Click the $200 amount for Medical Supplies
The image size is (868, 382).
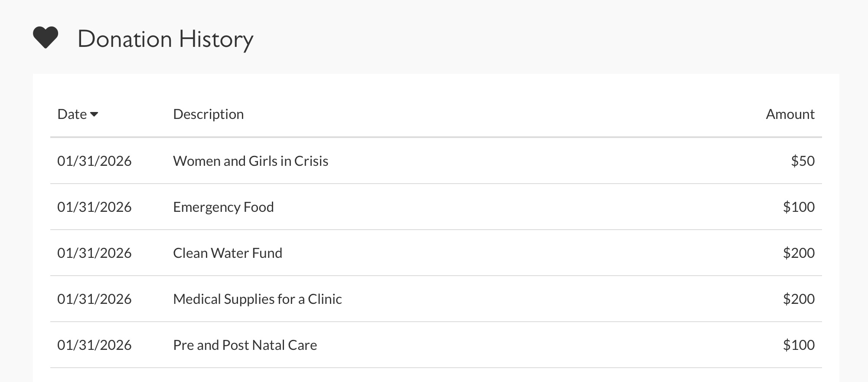(x=799, y=299)
